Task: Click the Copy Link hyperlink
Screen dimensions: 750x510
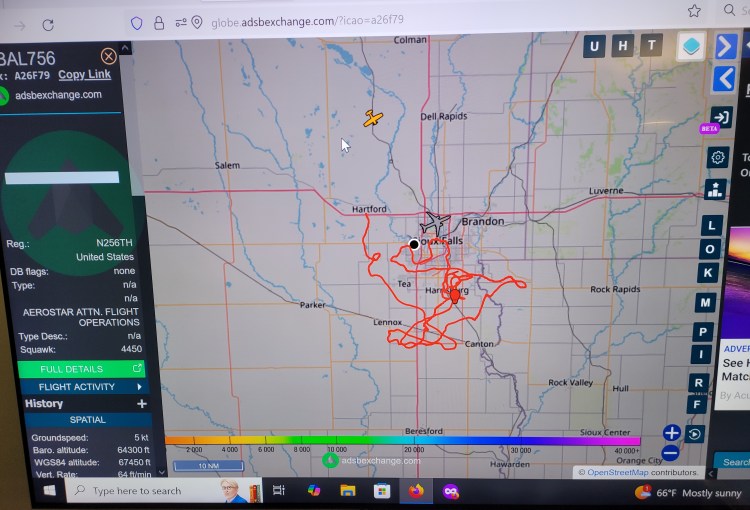Action: [x=84, y=75]
